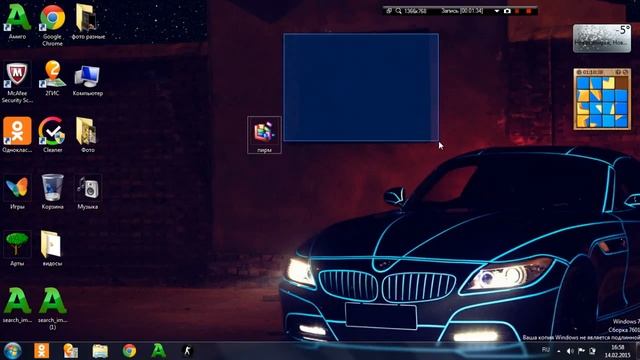Show hidden tray icons arrow
Image resolution: width=640 pixels, height=360 pixels.
click(x=559, y=351)
